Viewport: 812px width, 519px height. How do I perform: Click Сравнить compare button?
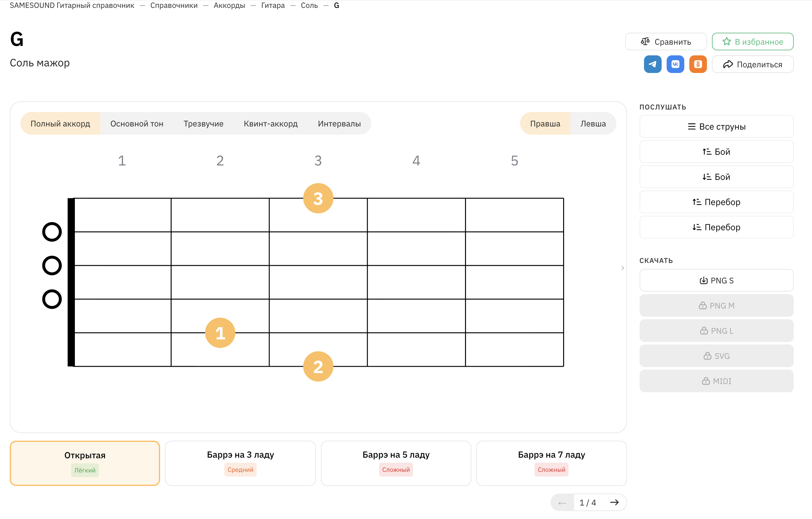(x=666, y=42)
